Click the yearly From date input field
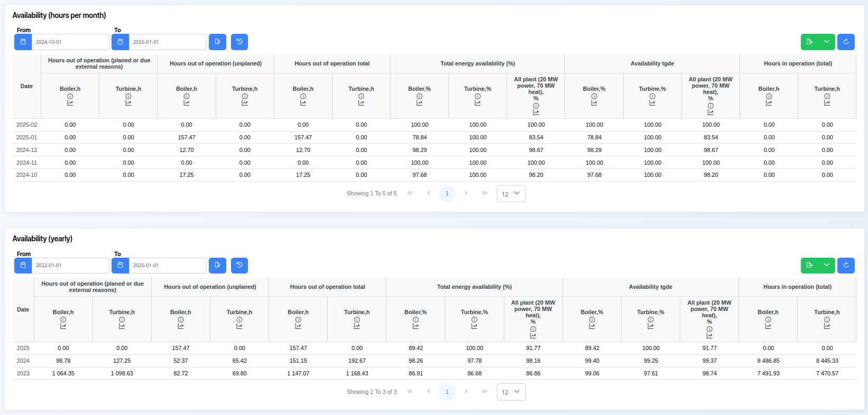Viewport: 868px width, 415px height. [70, 266]
